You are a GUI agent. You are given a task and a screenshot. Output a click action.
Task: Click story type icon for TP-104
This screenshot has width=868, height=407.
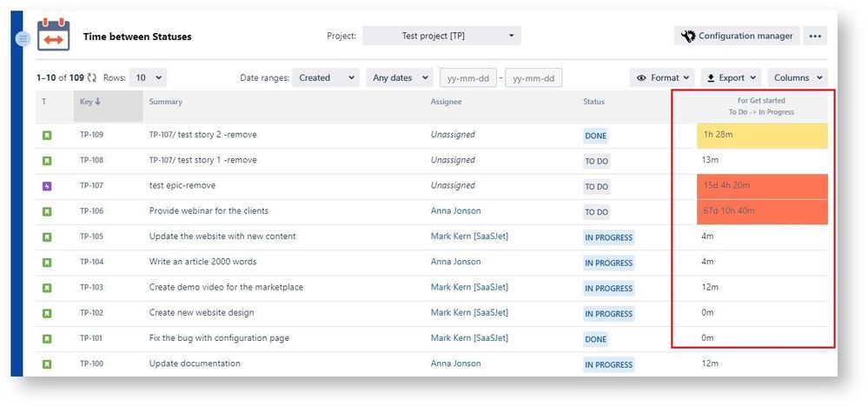[47, 263]
